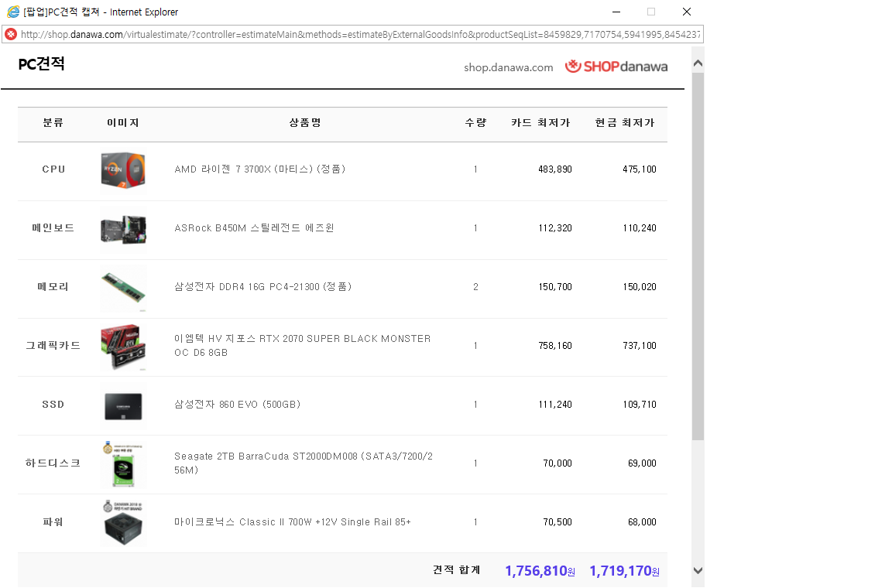Click product name 이엠텍 HV 지포스 RTX 2070 SUPER

[x=303, y=345]
